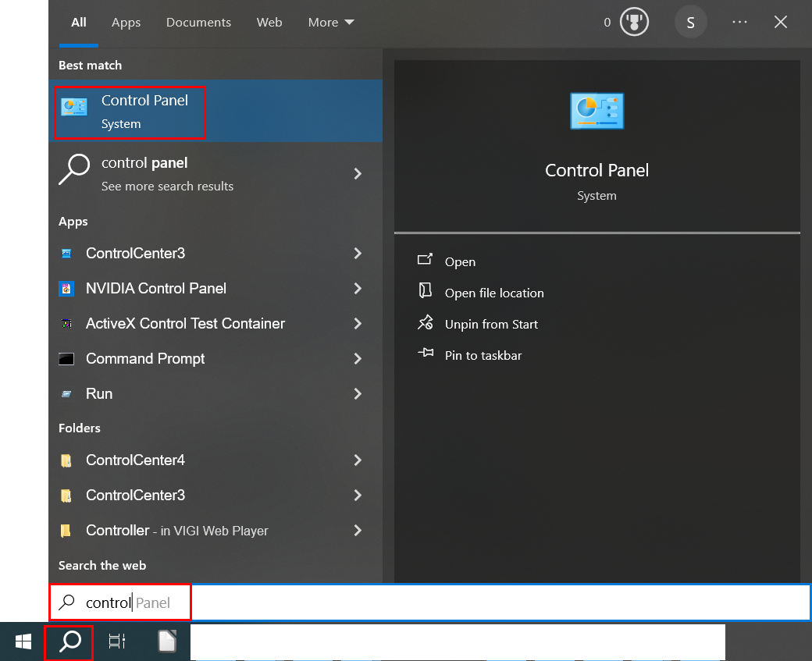The image size is (812, 661).
Task: Click the Pin to taskbar icon
Action: pos(426,353)
